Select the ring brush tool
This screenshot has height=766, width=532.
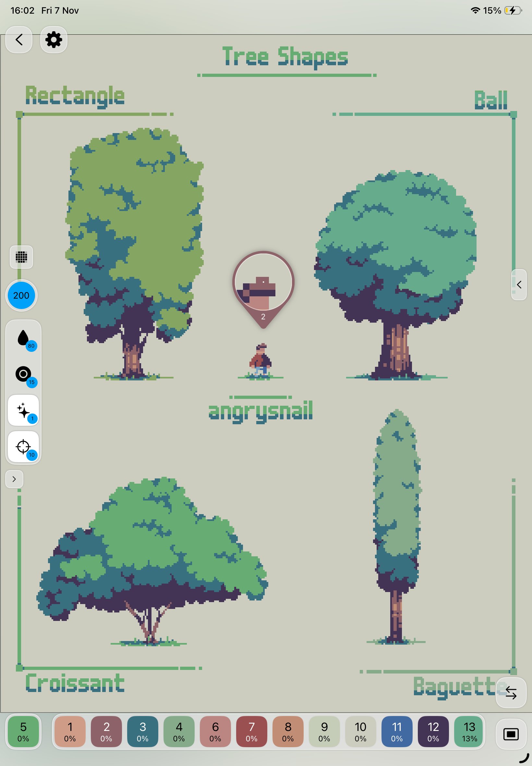23,374
